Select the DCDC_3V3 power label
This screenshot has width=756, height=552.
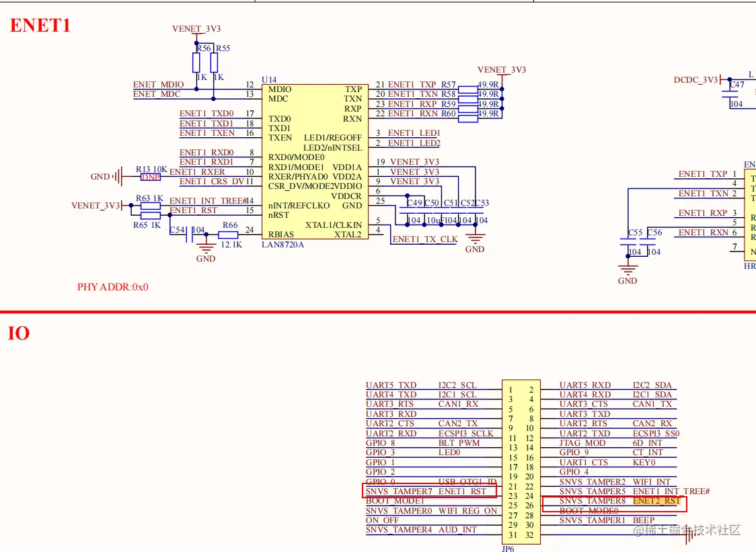pyautogui.click(x=695, y=79)
